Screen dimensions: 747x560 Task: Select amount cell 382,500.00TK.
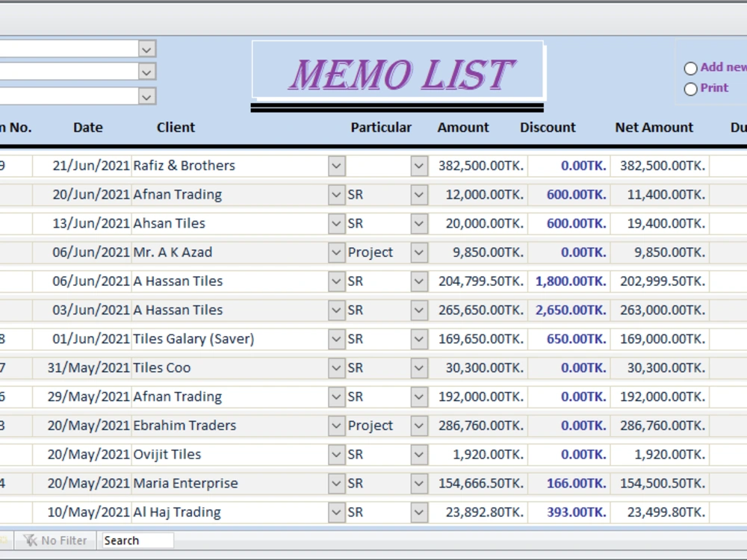[x=478, y=166]
